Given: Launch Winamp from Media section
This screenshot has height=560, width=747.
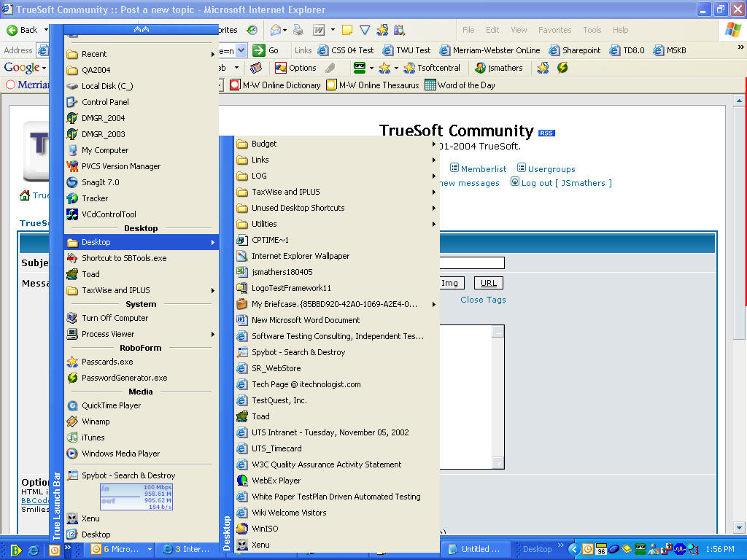Looking at the screenshot, I should (x=96, y=421).
